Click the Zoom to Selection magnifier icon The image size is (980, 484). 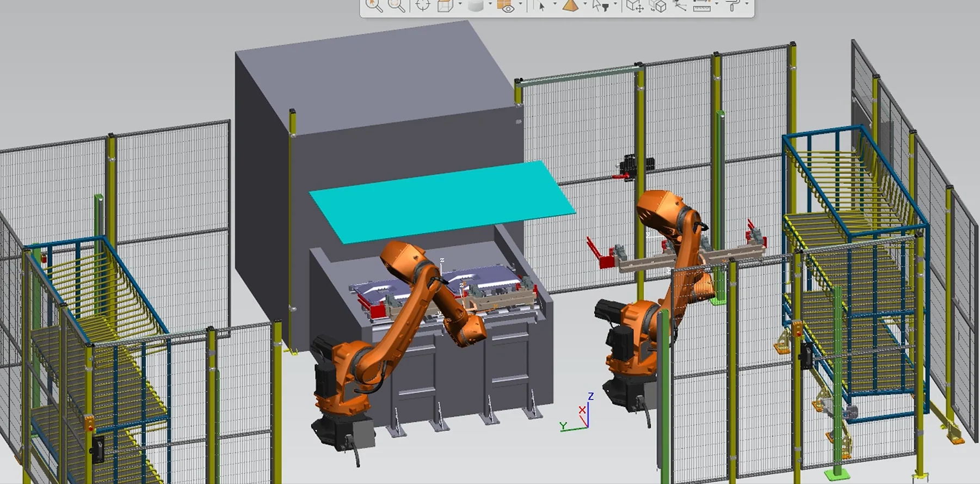tap(374, 5)
